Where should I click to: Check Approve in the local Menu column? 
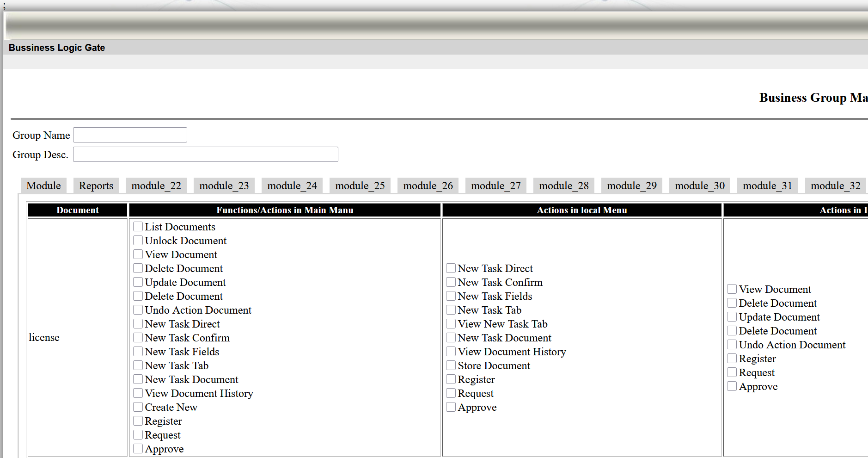click(x=451, y=407)
